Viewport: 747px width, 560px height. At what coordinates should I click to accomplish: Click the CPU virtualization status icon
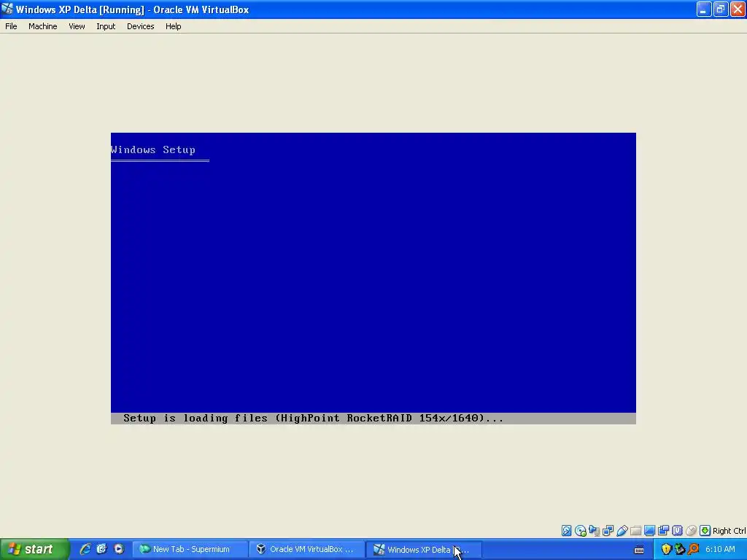[x=677, y=531]
